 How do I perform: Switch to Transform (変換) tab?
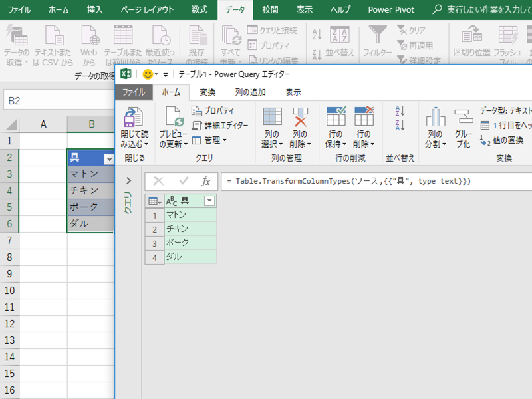tap(207, 92)
